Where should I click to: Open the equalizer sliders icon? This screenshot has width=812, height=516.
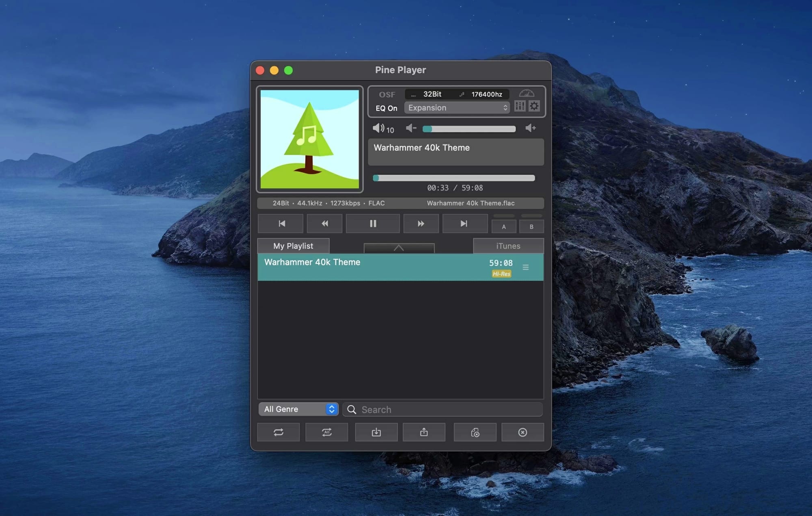[520, 106]
